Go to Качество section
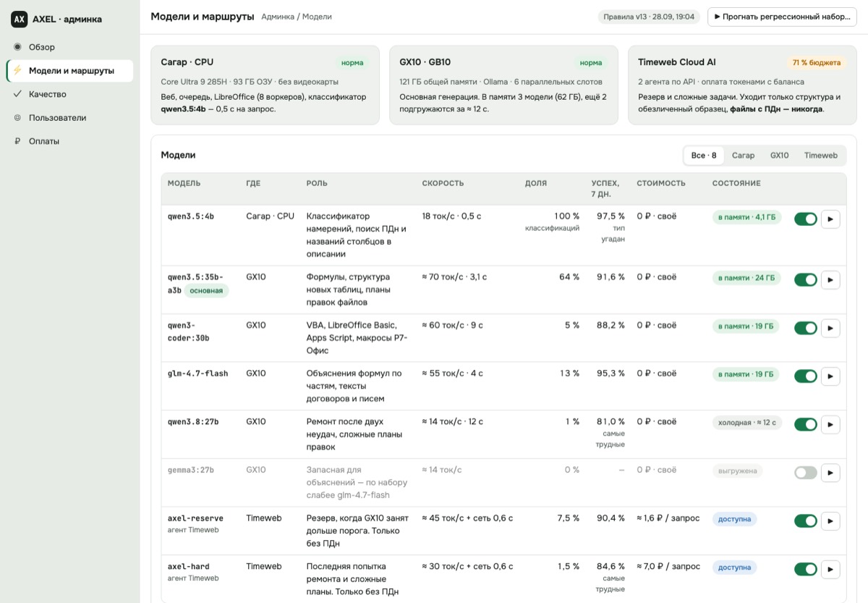Screen dimensions: 868x603 69,94
